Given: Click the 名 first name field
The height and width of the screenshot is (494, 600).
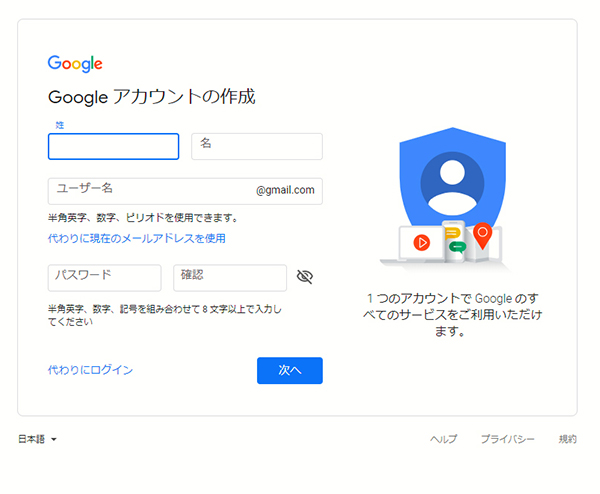Looking at the screenshot, I should point(257,146).
